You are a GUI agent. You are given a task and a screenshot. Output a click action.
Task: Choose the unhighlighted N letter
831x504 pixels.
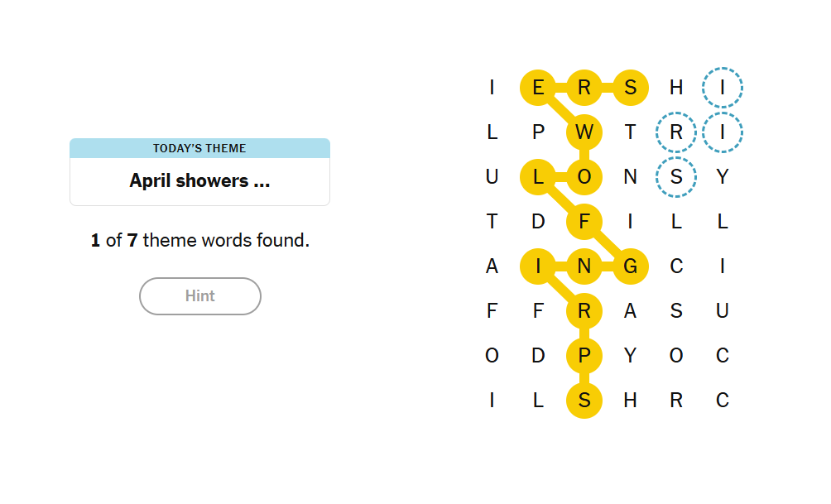pyautogui.click(x=630, y=177)
